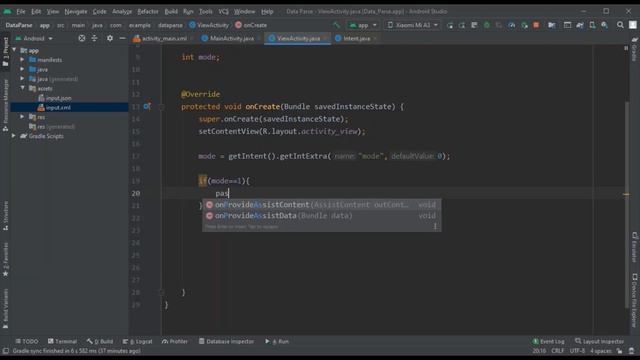
Task: Expand the java (generated) folder arrow
Action: [22, 79]
